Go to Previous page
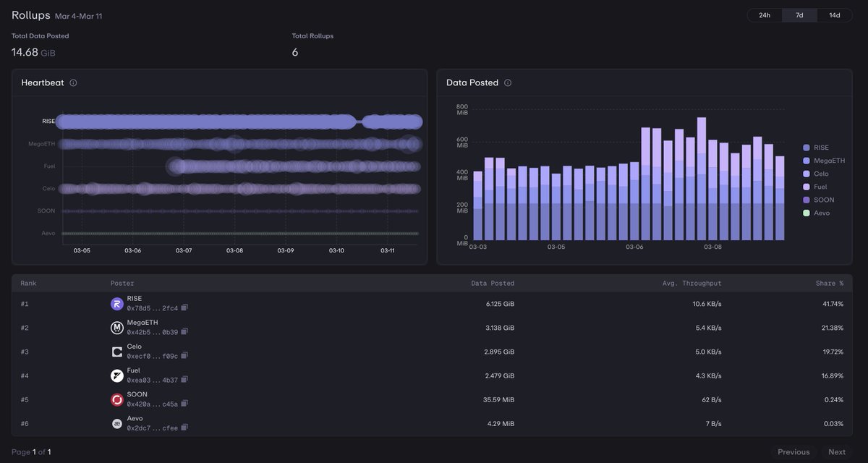The height and width of the screenshot is (463, 868). [793, 452]
